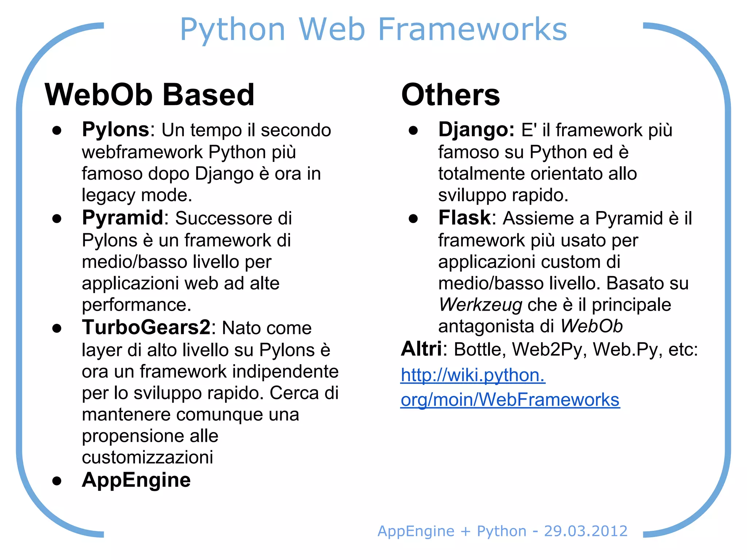Click the bold word Flask
The image size is (747, 560).
click(x=465, y=218)
